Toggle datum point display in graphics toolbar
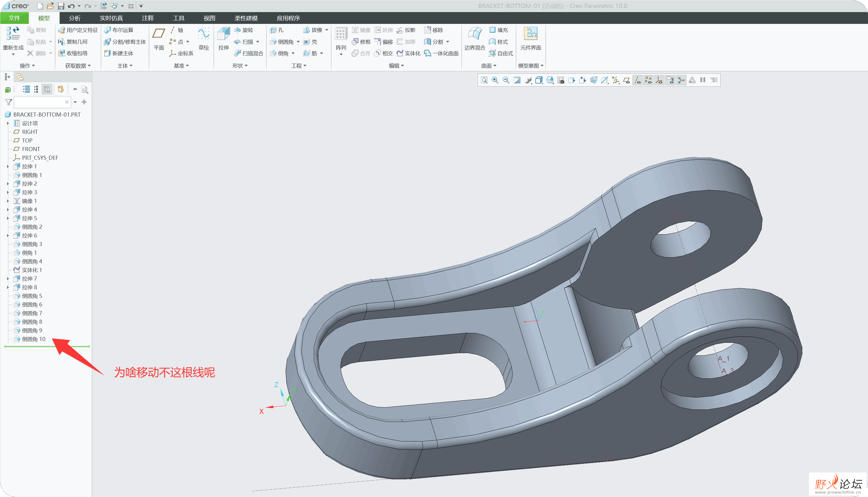The image size is (868, 497). (x=648, y=80)
